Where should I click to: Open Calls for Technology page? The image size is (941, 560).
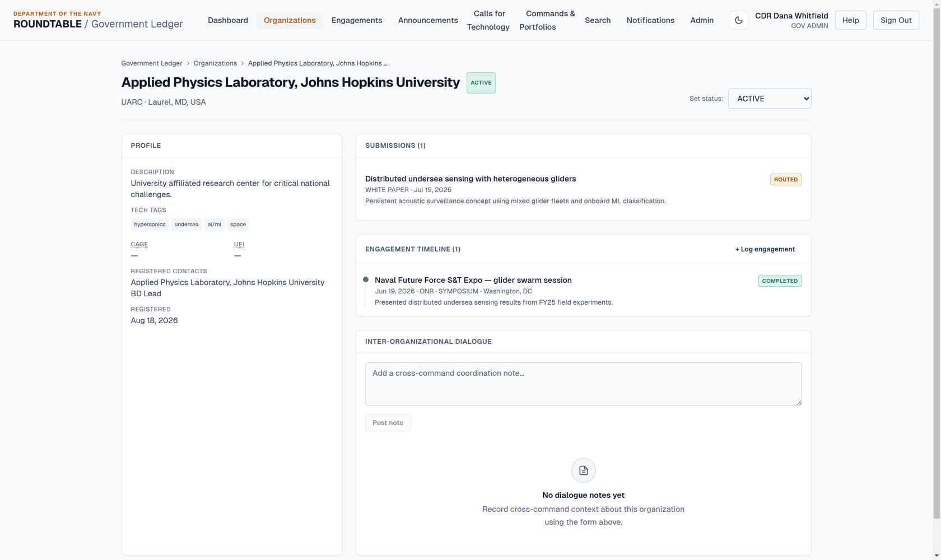point(488,20)
